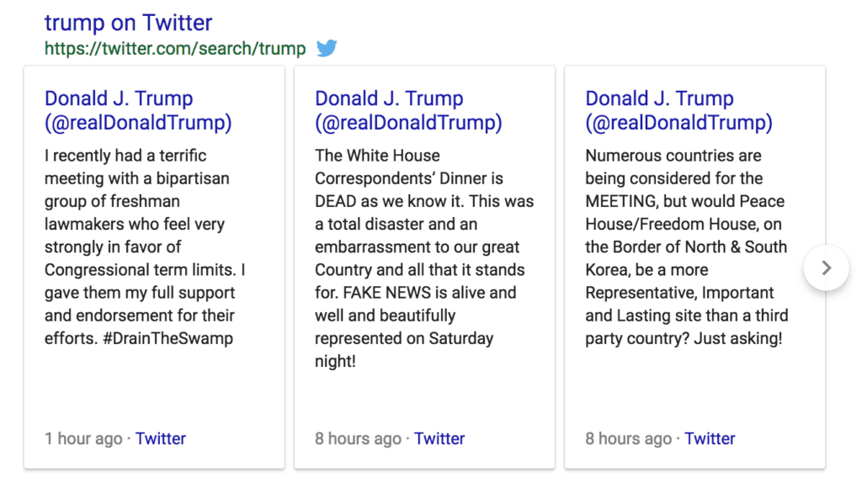Click @realDonaldTrump handle in the Peace House card
Viewport: 862px width, 504px height.
[678, 123]
